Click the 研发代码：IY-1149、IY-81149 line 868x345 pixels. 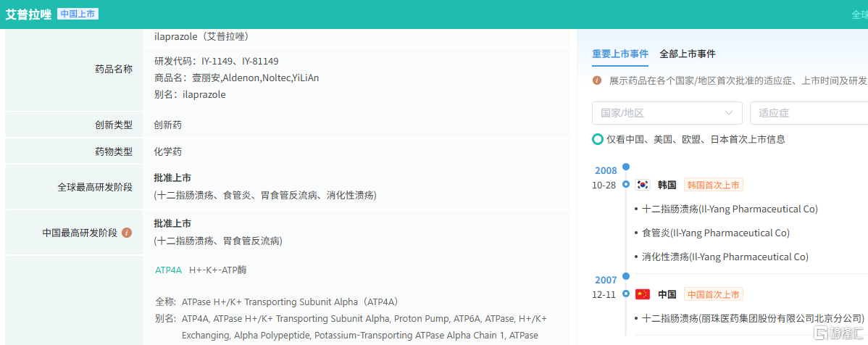(x=217, y=61)
